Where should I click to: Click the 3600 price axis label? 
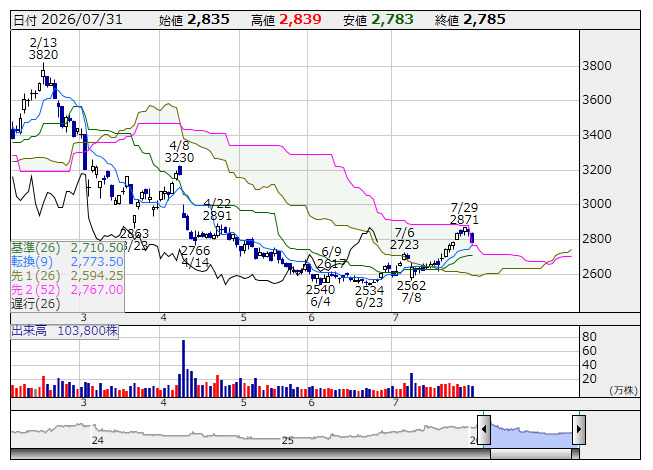[x=597, y=100]
